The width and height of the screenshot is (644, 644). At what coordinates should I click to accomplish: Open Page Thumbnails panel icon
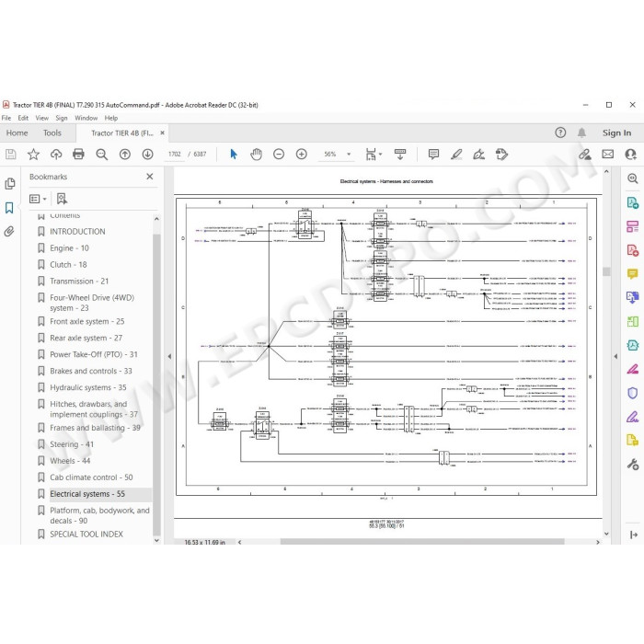coord(9,184)
